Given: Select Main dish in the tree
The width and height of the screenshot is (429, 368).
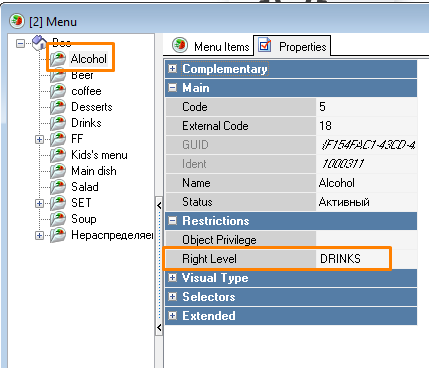Looking at the screenshot, I should 94,171.
